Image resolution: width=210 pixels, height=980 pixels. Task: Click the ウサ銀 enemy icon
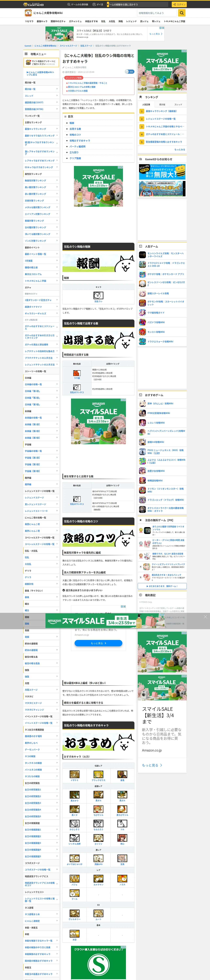click(77, 373)
